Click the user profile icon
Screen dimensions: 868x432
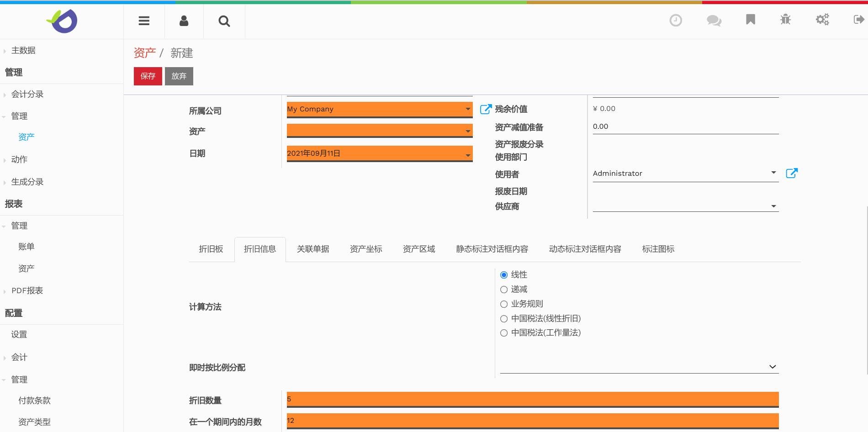click(x=184, y=21)
